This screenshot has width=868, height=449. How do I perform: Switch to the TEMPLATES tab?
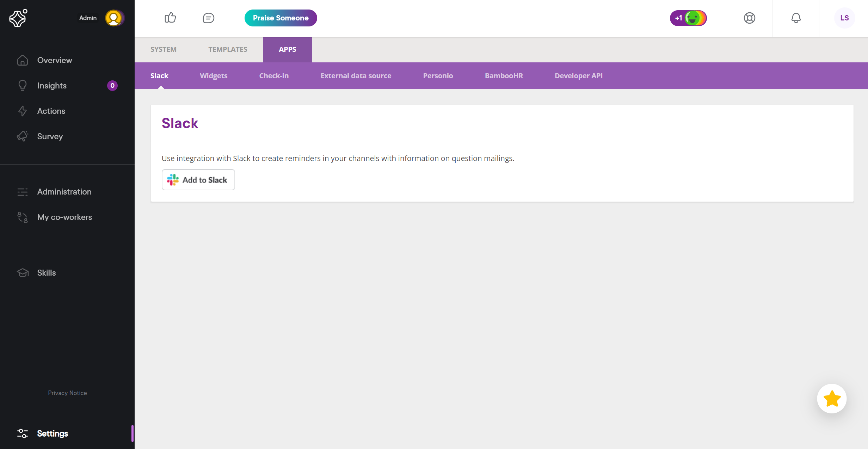(228, 50)
